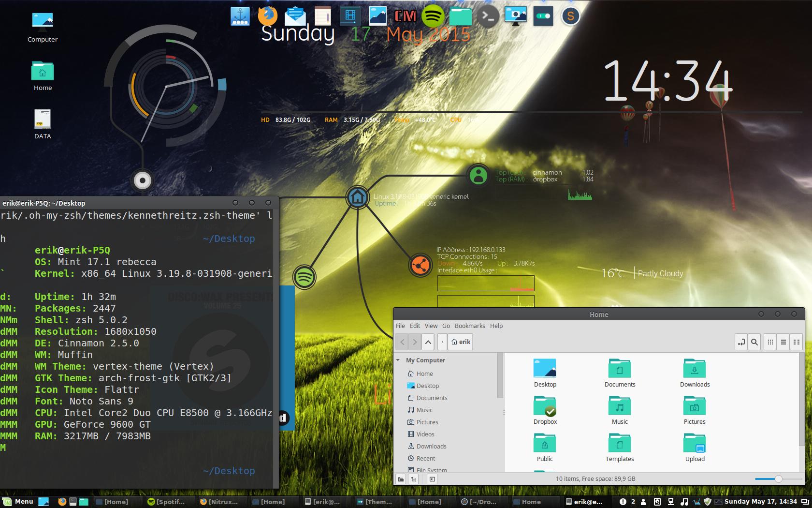Open the Templates folder in Home window
812x508 pixels.
pos(620,448)
